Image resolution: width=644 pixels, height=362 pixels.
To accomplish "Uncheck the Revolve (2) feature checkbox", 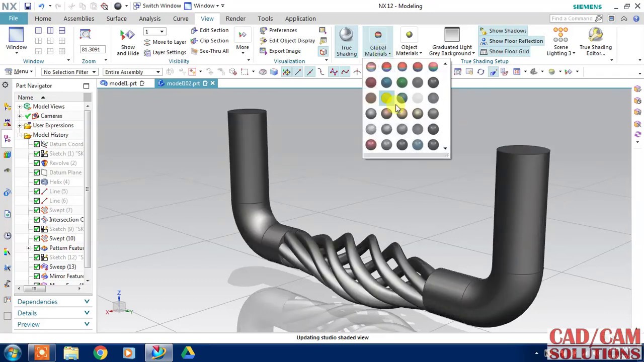I will coord(37,163).
